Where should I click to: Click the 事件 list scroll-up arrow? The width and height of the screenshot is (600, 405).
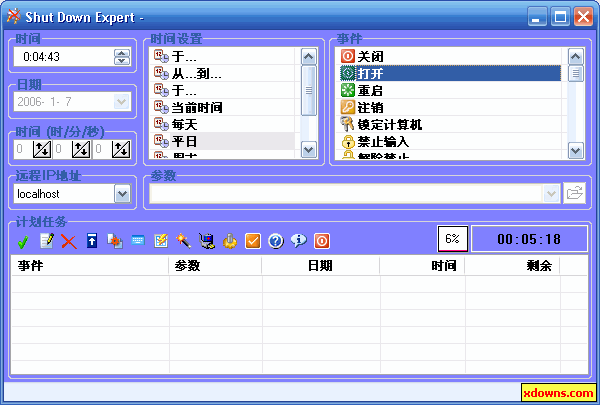tap(576, 57)
